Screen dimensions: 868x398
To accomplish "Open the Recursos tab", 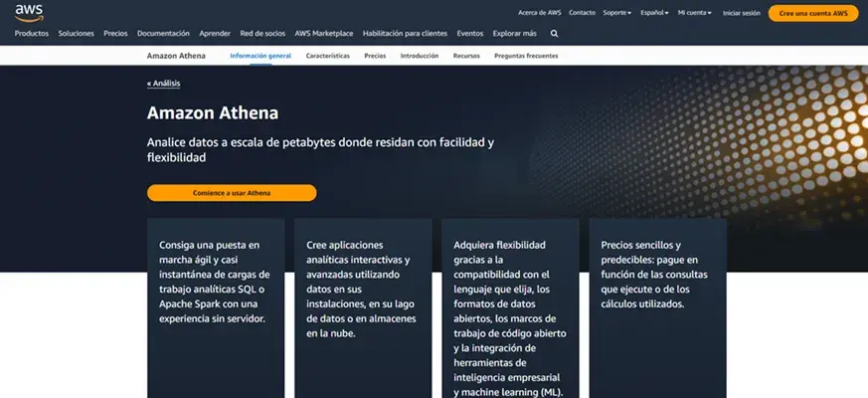I will (x=466, y=56).
